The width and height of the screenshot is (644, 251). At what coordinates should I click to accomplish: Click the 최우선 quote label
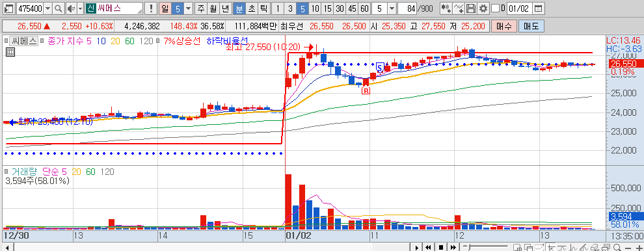292,26
